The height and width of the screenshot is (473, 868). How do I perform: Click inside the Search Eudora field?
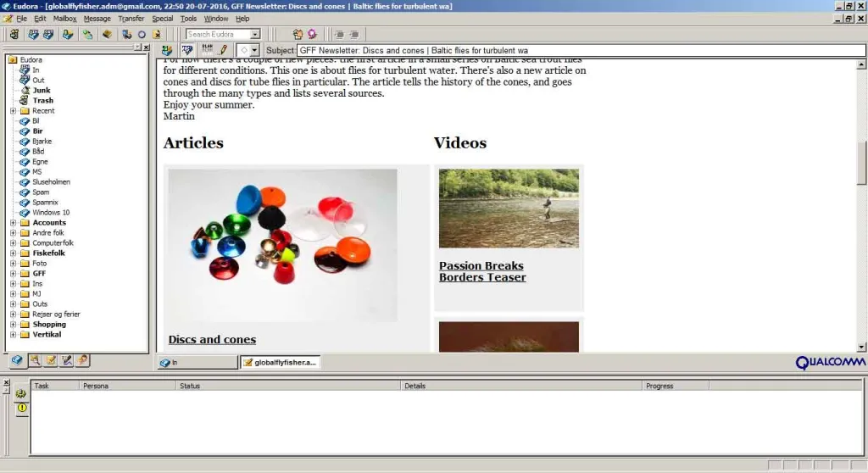(218, 35)
